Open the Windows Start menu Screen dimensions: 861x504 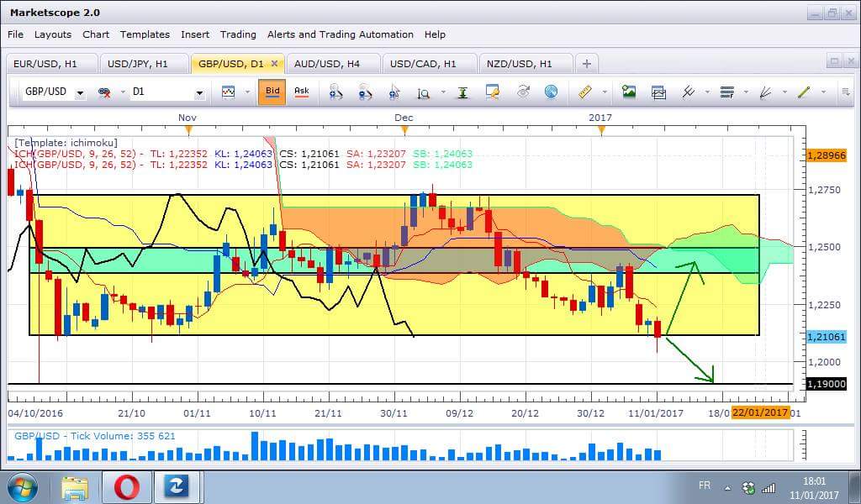(22, 487)
